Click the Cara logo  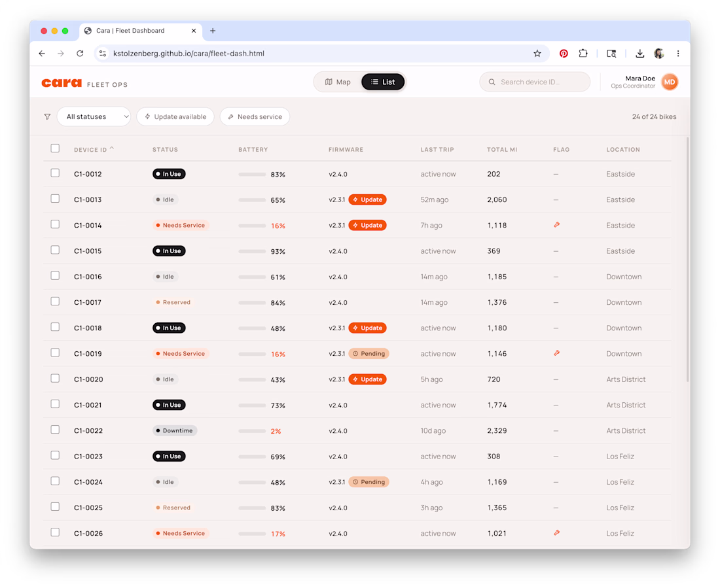62,82
